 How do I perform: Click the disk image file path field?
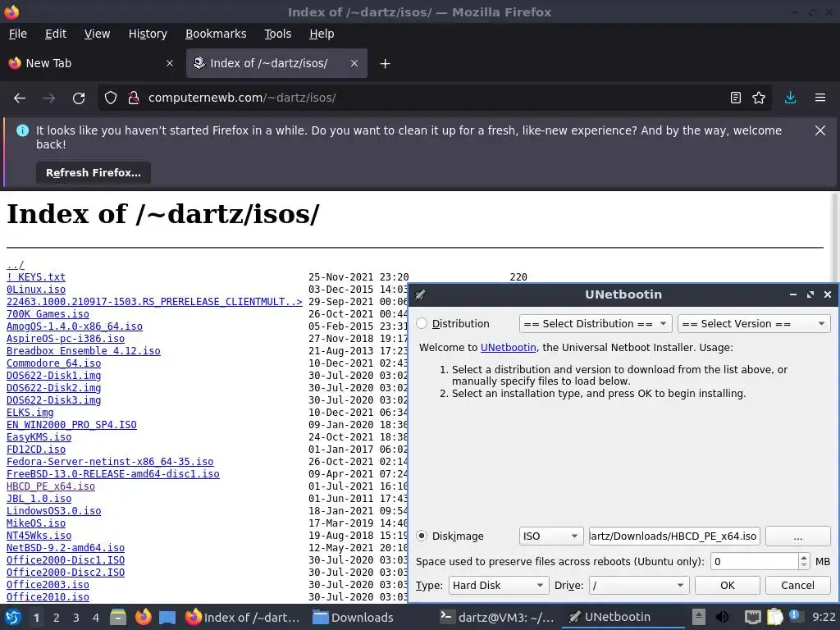[674, 536]
